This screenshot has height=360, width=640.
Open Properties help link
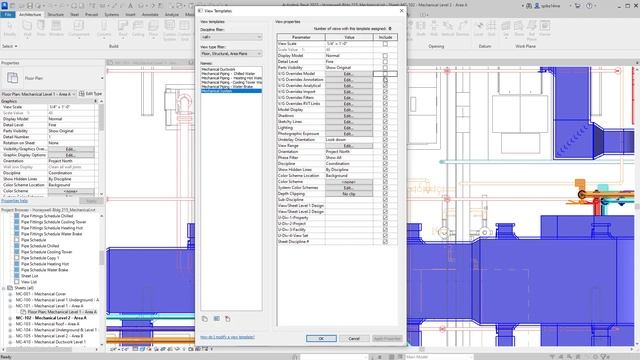[x=14, y=201]
